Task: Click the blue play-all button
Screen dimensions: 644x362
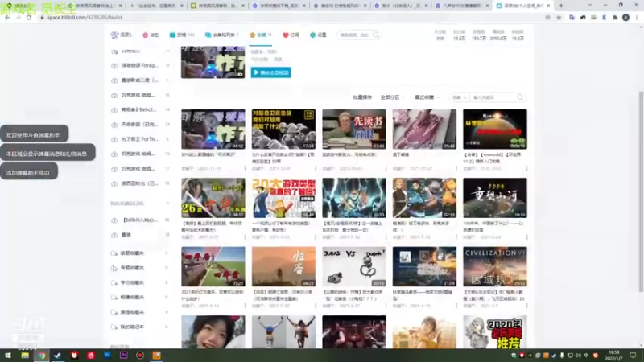Action: (x=271, y=72)
